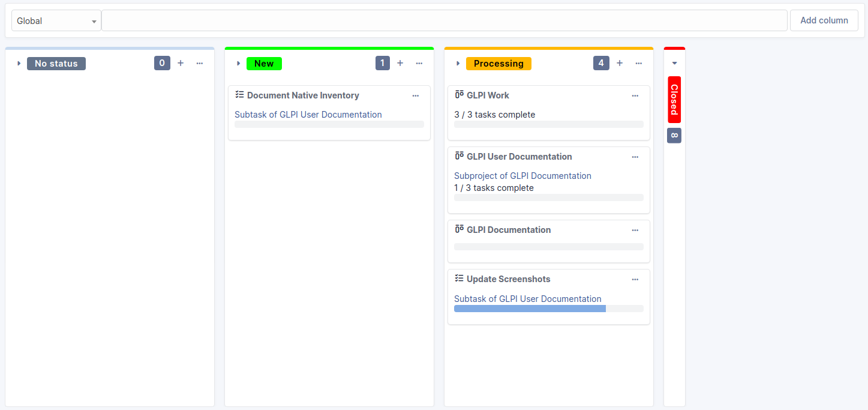Follow Subproject of GLPI Documentation link

[x=522, y=176]
